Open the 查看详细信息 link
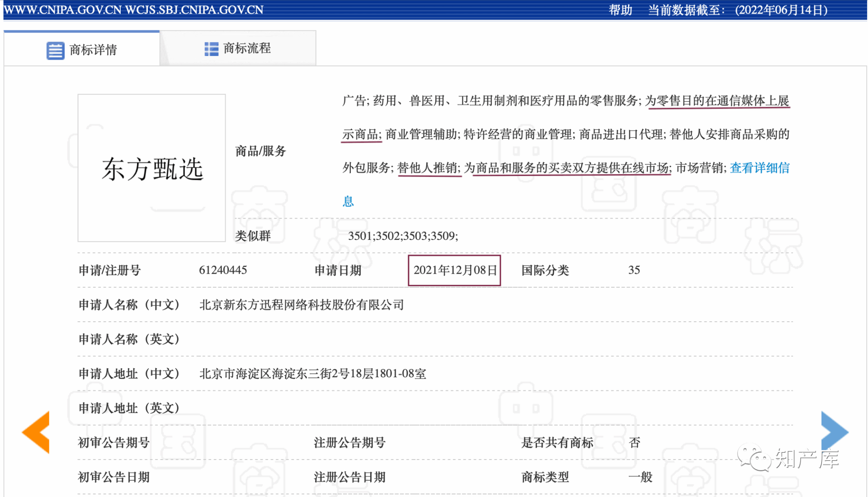868x497 pixels. tap(759, 168)
